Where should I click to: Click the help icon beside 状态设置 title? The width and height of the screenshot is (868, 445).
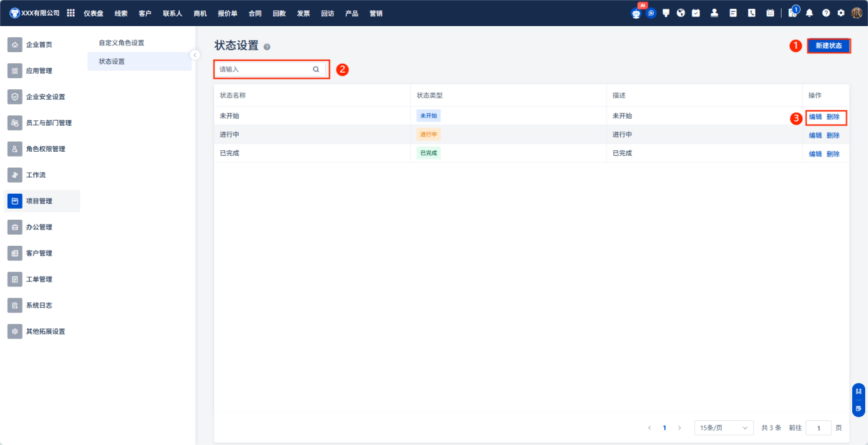tap(267, 47)
